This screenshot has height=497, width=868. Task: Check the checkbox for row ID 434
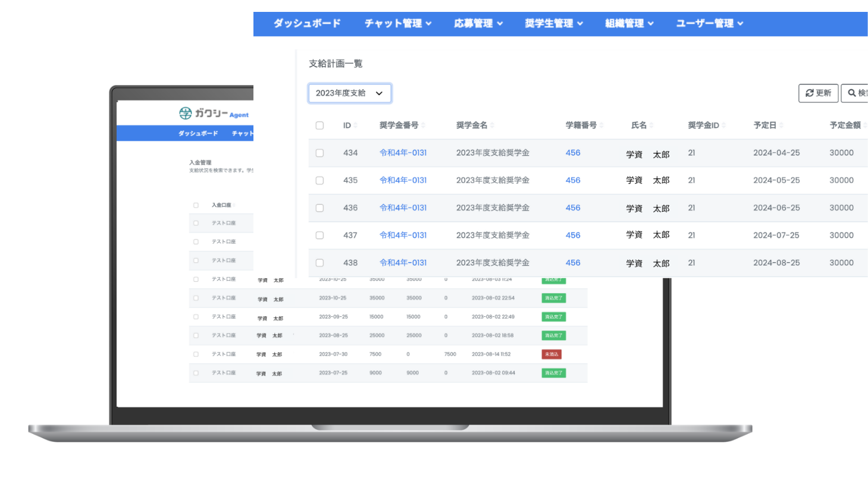pyautogui.click(x=319, y=153)
